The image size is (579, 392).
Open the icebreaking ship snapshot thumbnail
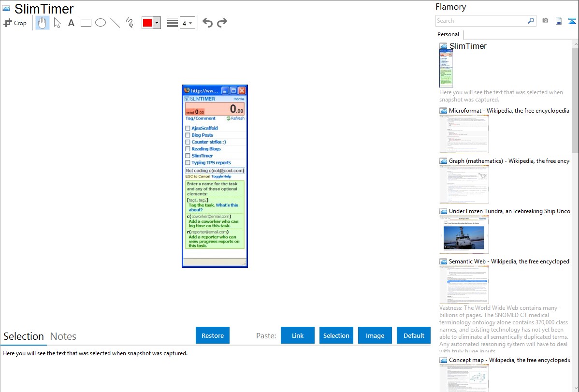point(464,234)
